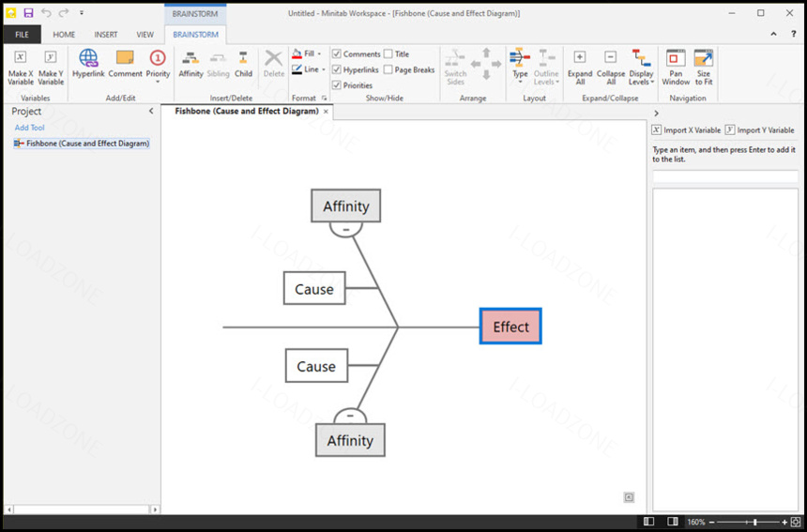Image resolution: width=807 pixels, height=532 pixels.
Task: Open the Fill color dropdown arrow
Action: click(x=319, y=54)
